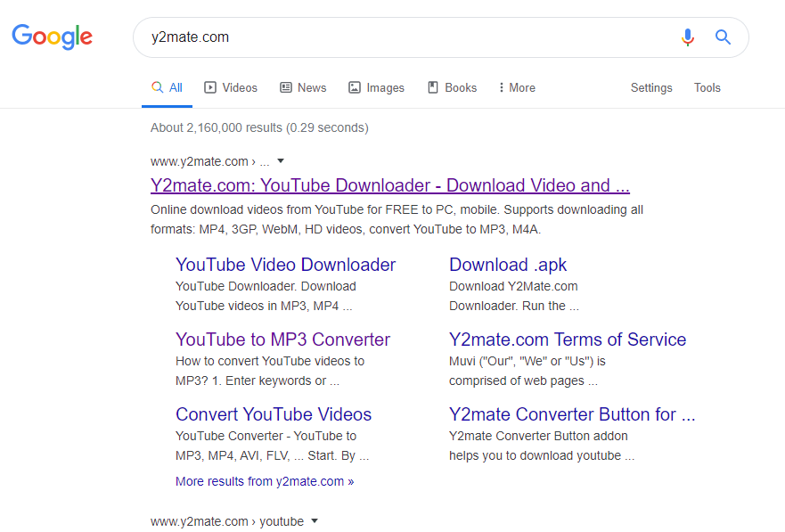Open the YouTube to MP3 Converter sitelink
785x532 pixels.
[282, 340]
